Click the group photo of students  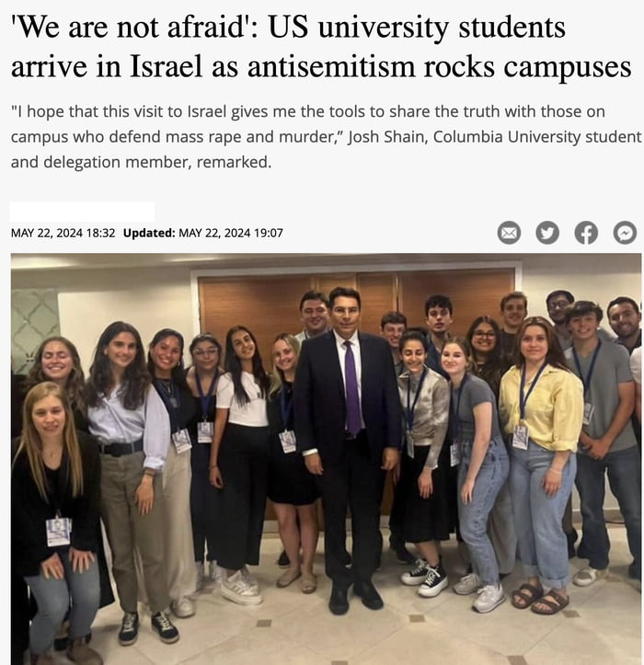pyautogui.click(x=326, y=459)
